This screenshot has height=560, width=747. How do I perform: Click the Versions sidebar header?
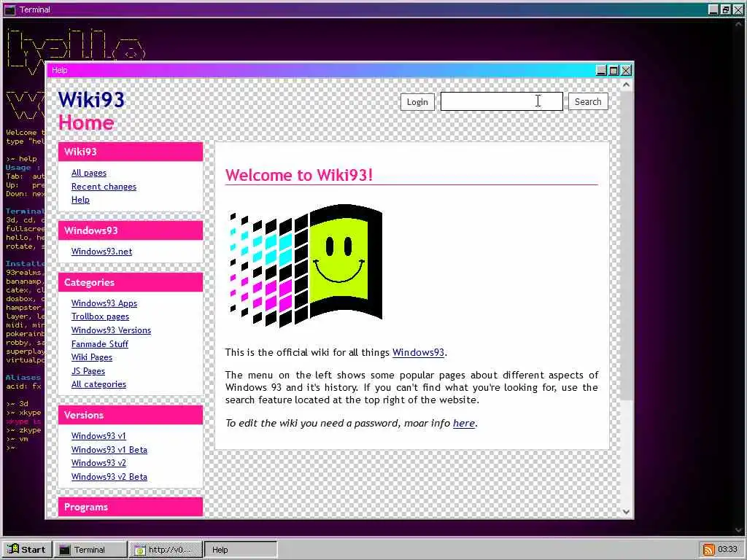[x=131, y=415]
